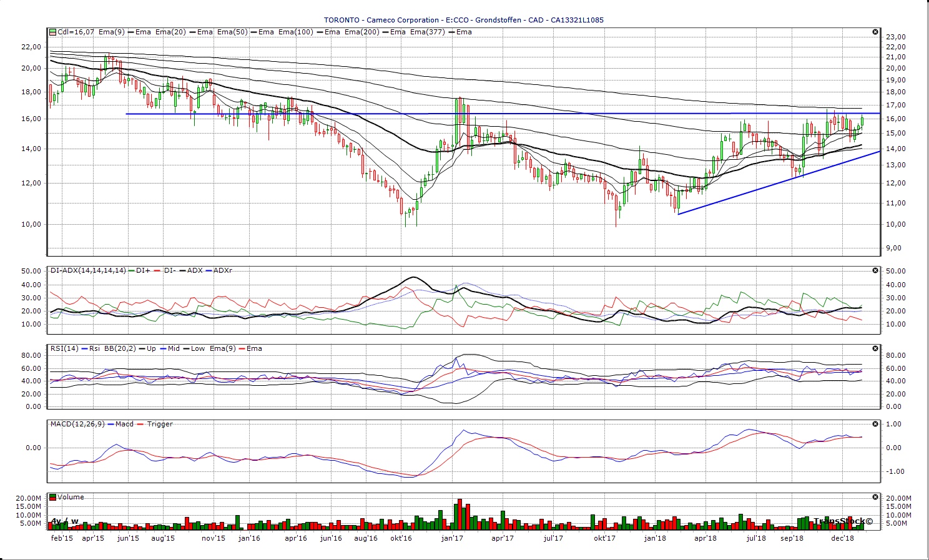
Task: Close the Volume panel
Action: (875, 497)
